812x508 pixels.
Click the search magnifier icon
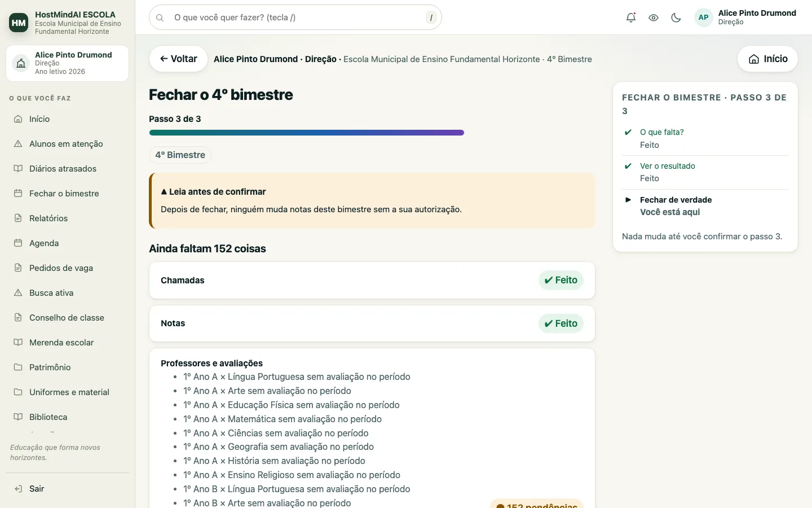tap(160, 17)
